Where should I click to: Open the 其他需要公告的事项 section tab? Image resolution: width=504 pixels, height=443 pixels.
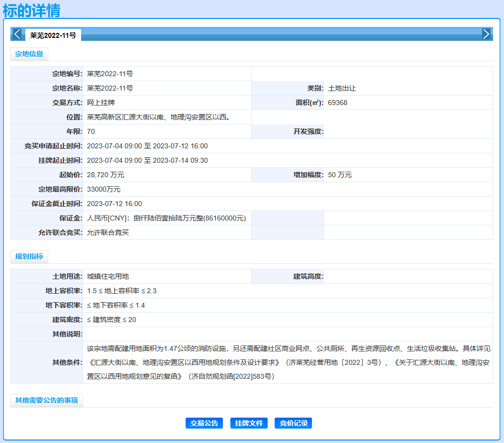point(47,400)
